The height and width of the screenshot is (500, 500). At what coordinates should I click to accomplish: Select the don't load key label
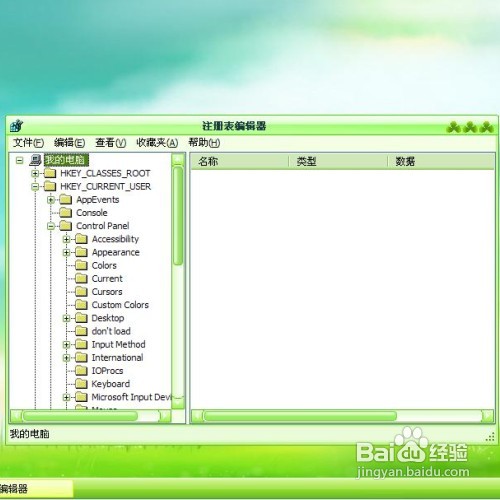point(111,331)
